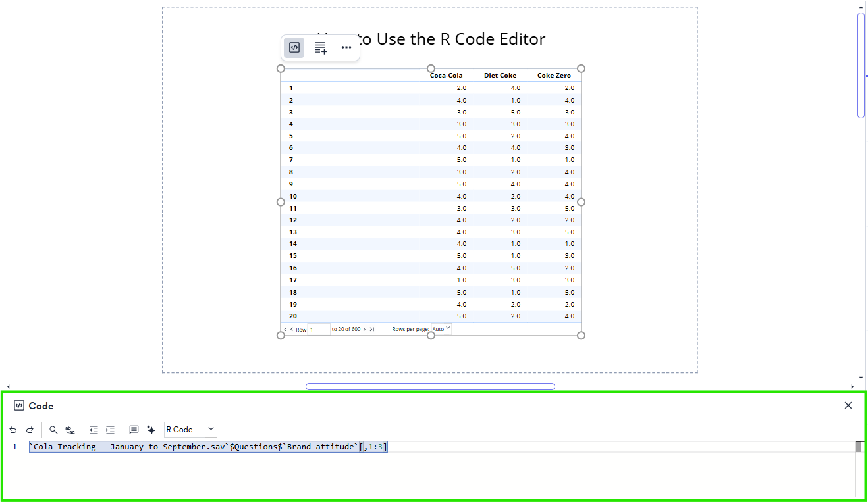868x502 pixels.
Task: Click the add rows icon in floating toolbar
Action: point(320,47)
